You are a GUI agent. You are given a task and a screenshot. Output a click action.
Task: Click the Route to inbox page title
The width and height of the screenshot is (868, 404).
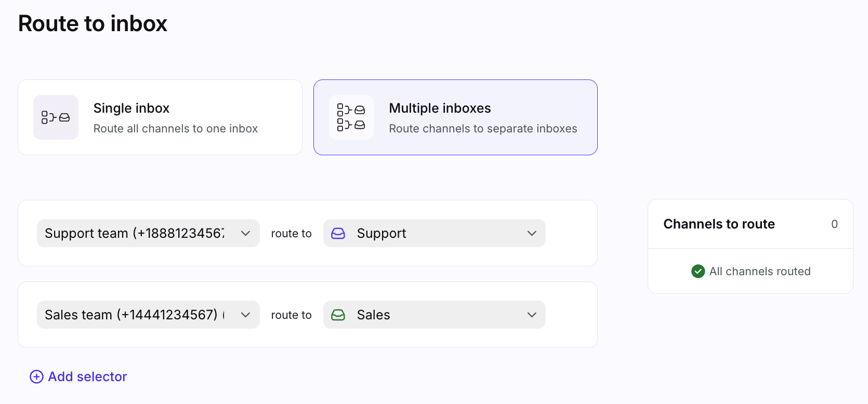(x=93, y=24)
